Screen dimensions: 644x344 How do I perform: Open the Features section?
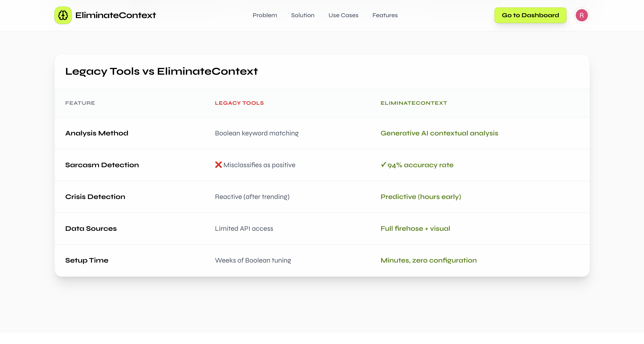pos(385,15)
